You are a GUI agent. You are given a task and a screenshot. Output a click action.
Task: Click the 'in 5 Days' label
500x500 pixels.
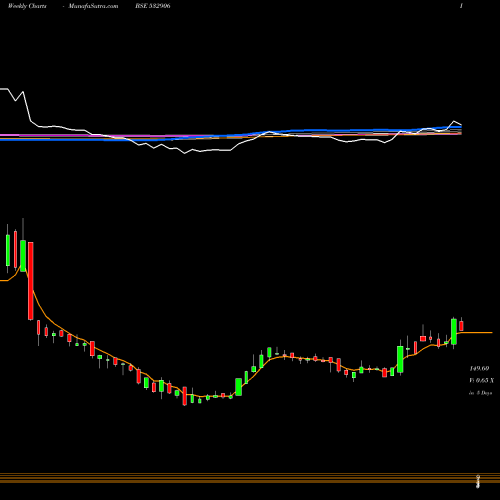(480, 393)
